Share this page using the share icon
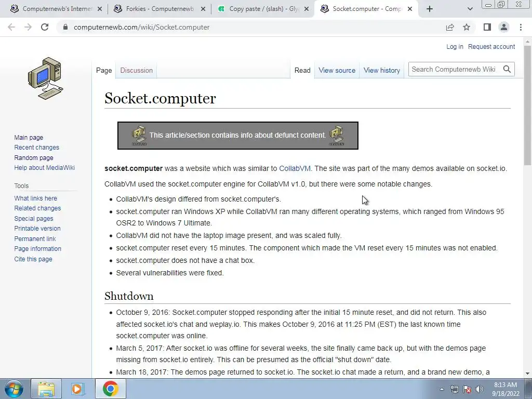The image size is (532, 399). [450, 27]
